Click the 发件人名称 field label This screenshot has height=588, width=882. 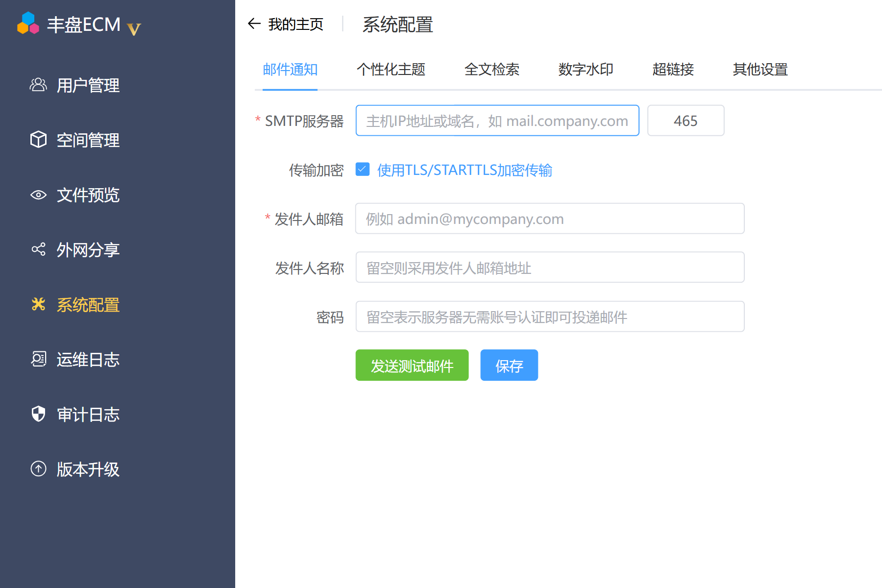coord(310,268)
